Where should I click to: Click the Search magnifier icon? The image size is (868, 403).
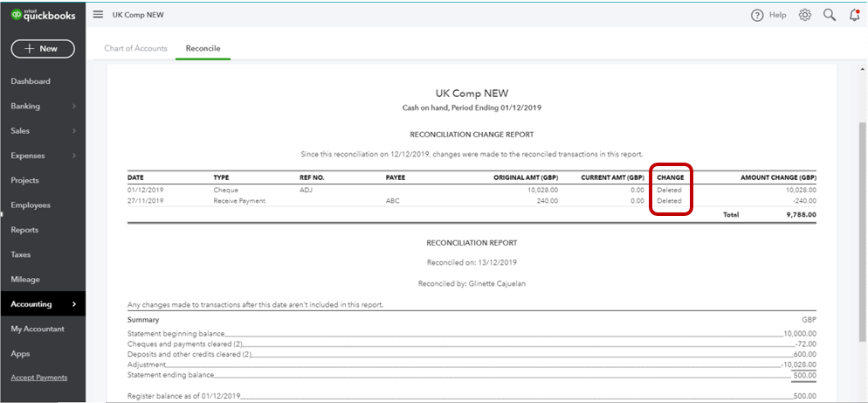point(830,15)
